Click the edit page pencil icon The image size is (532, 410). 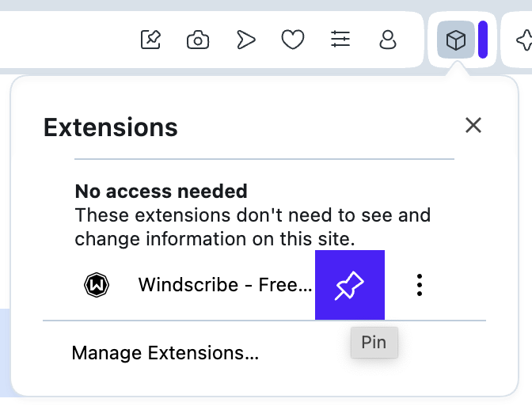click(x=150, y=40)
